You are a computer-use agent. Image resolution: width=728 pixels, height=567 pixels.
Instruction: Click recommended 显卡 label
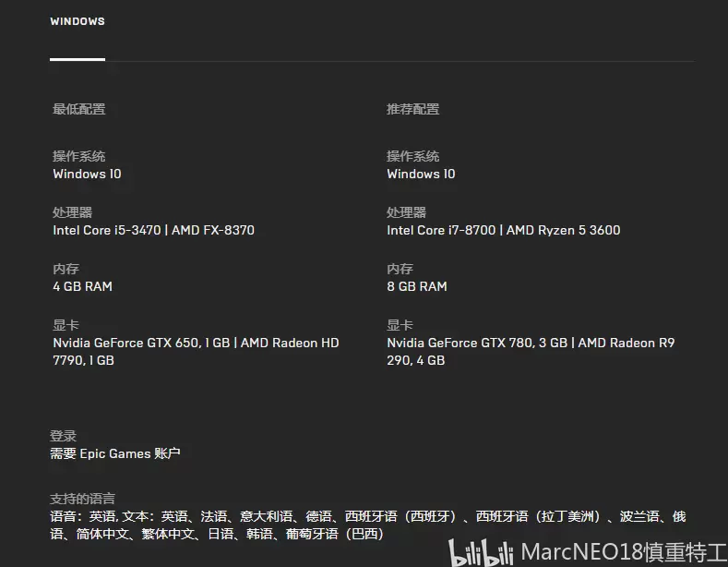click(400, 325)
